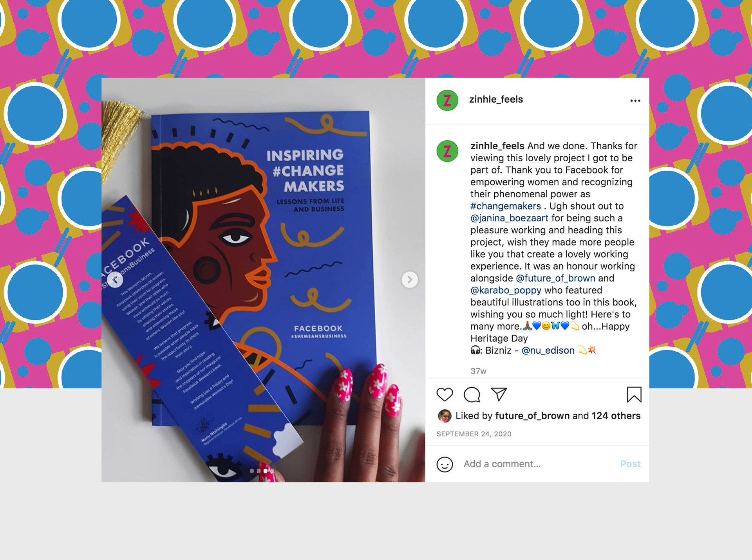Visit the @janina_boezaart mention
The height and width of the screenshot is (560, 752).
pyautogui.click(x=509, y=218)
